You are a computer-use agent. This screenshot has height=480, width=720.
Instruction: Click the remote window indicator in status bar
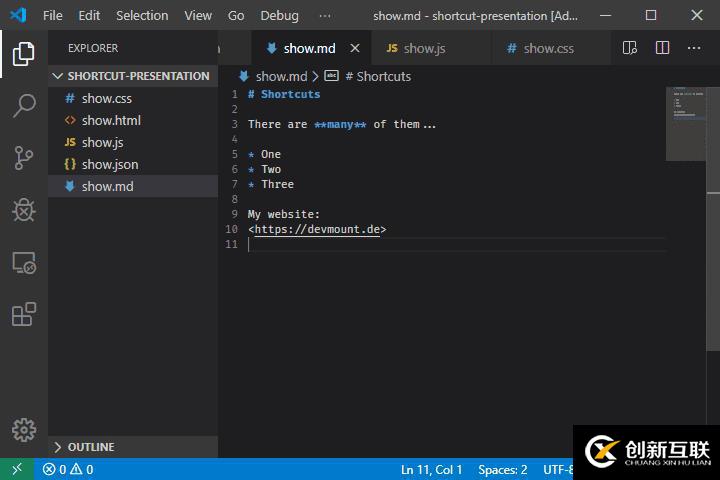[x=17, y=469]
